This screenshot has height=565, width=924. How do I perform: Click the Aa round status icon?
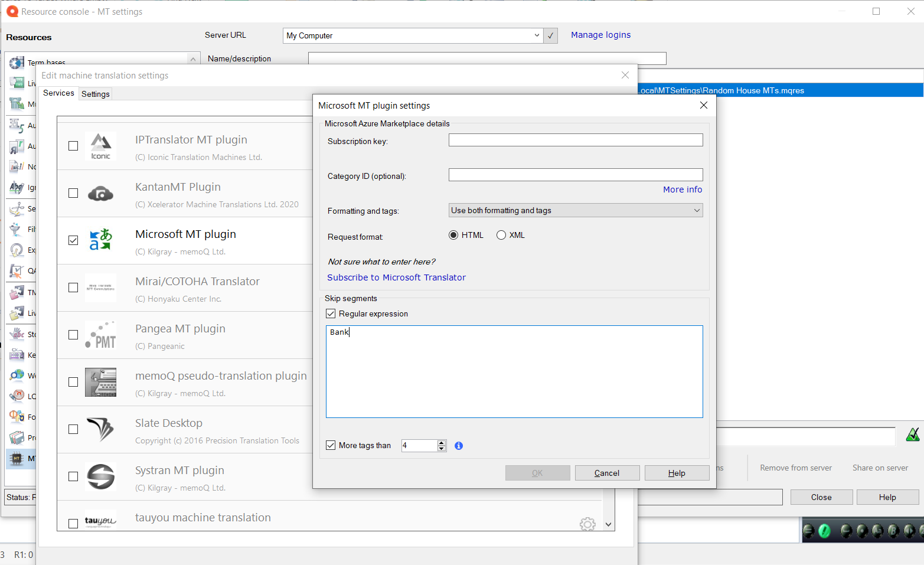click(x=878, y=531)
